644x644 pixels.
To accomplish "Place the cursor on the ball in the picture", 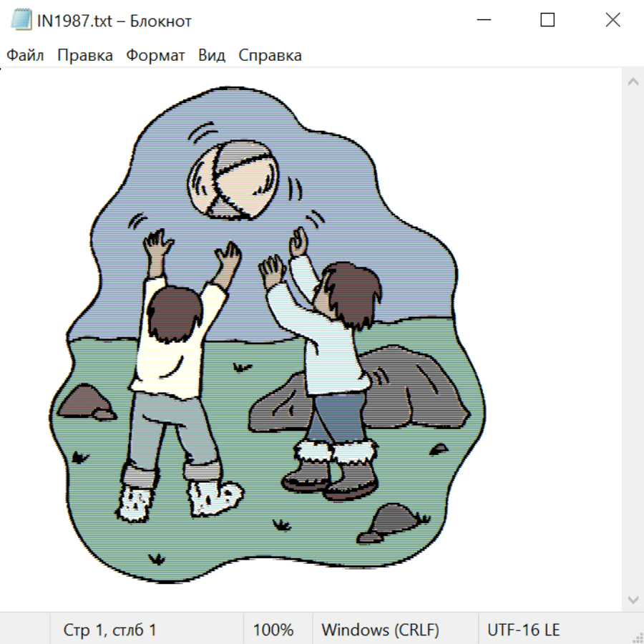I will (x=230, y=179).
